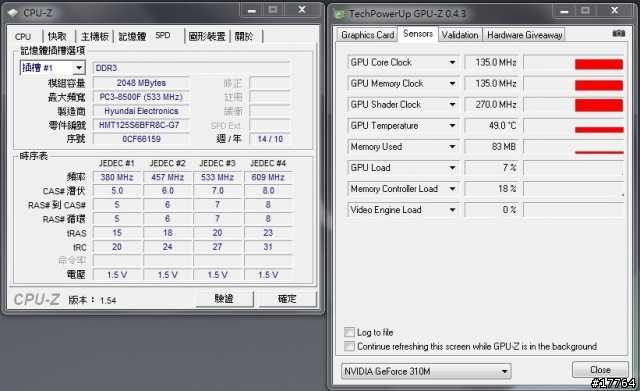Screen dimensions: 640x391
Task: Click the 609 MHz JEDEC #4 frequency cell
Action: pyautogui.click(x=268, y=177)
